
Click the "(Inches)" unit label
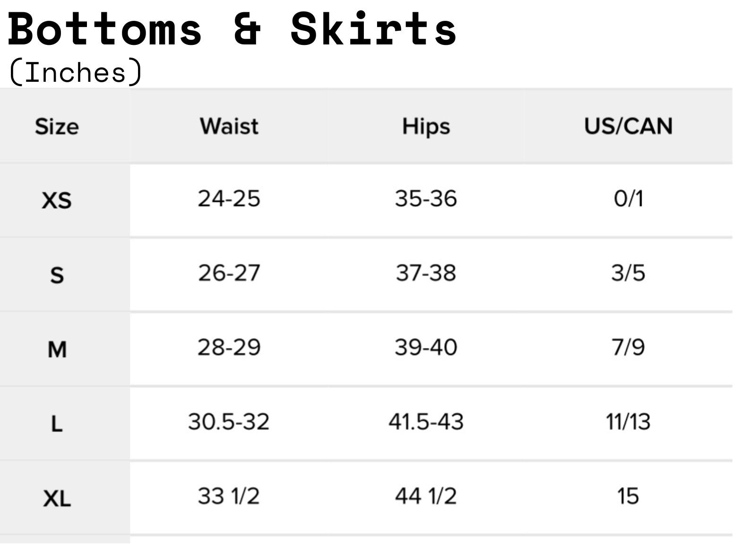[76, 72]
